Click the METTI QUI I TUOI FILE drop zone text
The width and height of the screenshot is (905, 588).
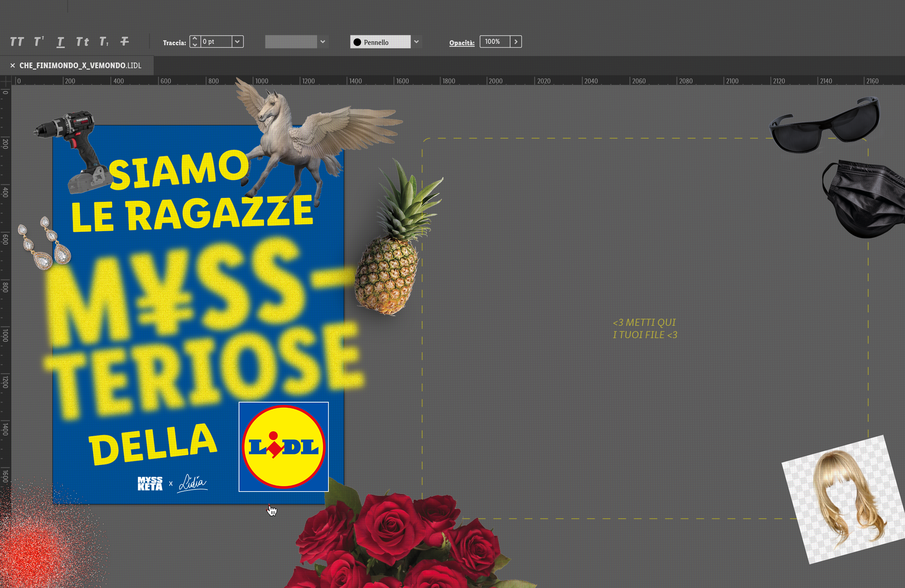click(645, 328)
